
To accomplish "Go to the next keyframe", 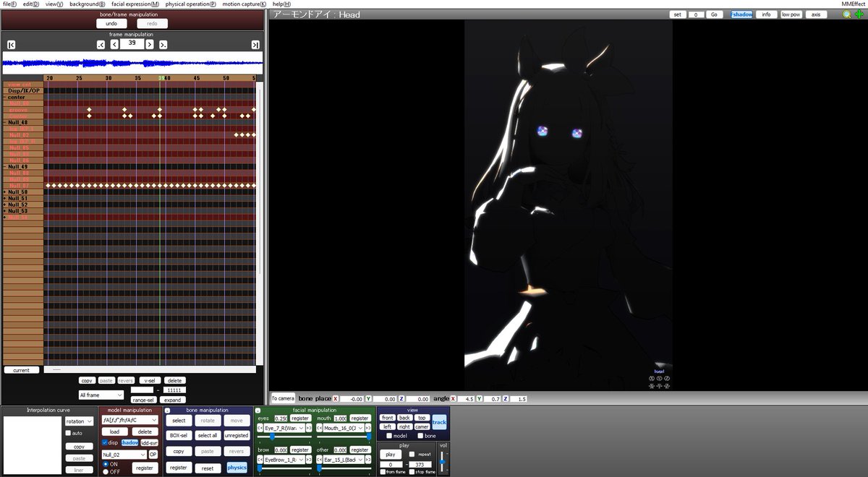I will (x=163, y=44).
